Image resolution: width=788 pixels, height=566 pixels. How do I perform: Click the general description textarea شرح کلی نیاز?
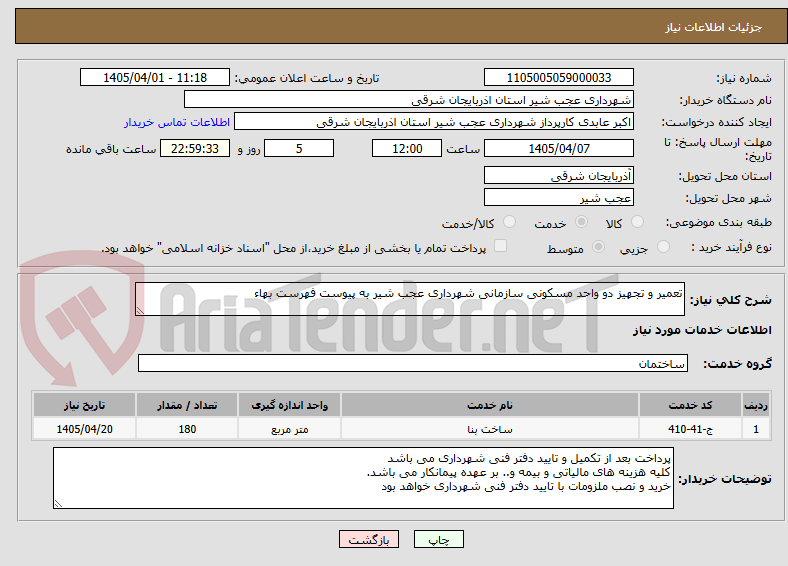pyautogui.click(x=410, y=299)
